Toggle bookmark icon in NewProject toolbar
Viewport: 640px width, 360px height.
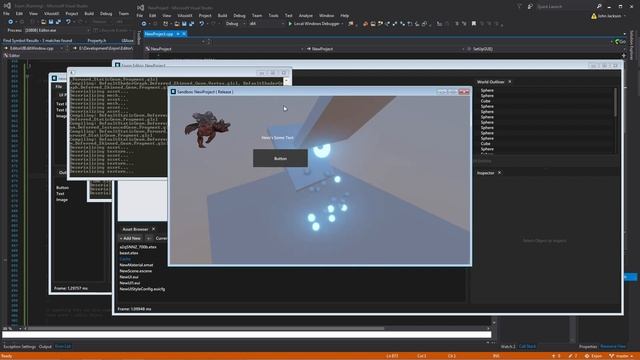tap(473, 24)
